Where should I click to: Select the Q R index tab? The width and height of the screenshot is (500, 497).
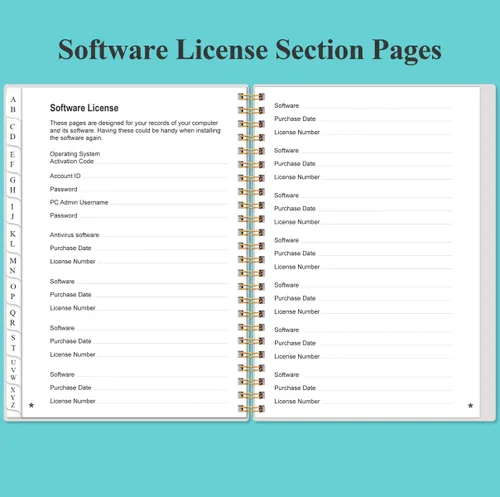(x=13, y=318)
